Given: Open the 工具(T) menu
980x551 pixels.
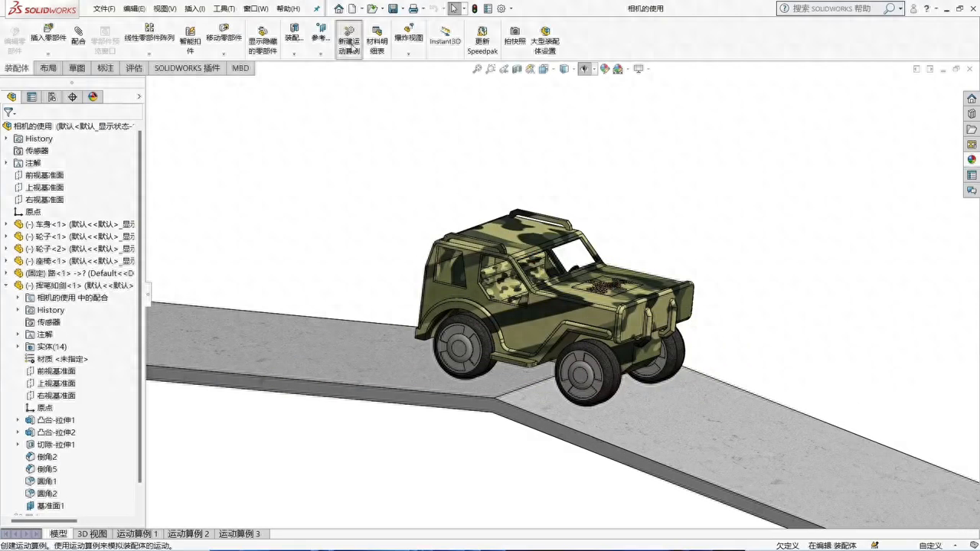Looking at the screenshot, I should [224, 8].
